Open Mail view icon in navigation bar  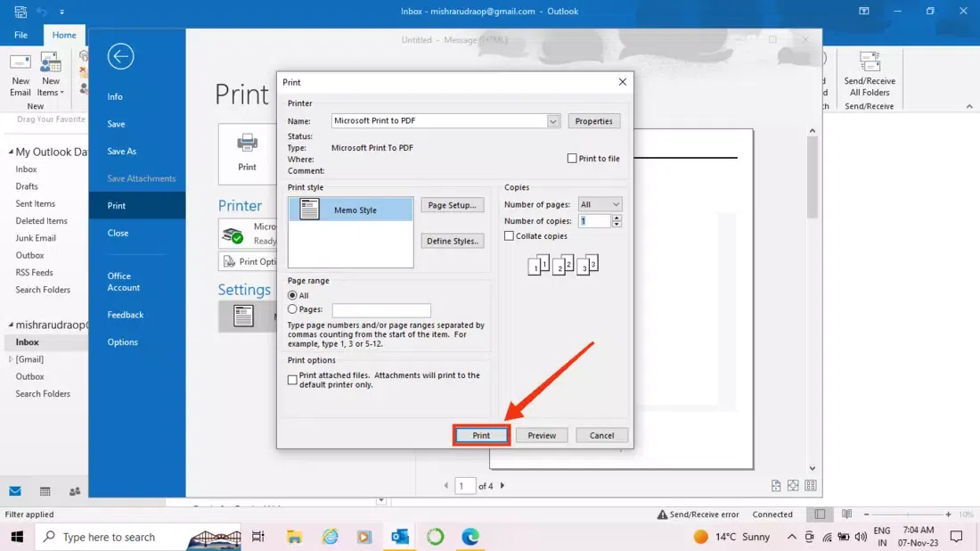[15, 491]
